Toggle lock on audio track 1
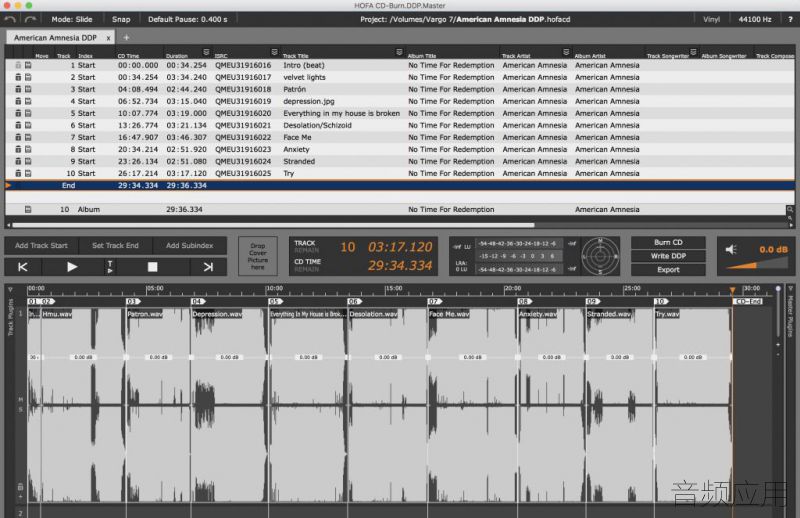This screenshot has height=518, width=800. click(x=20, y=486)
